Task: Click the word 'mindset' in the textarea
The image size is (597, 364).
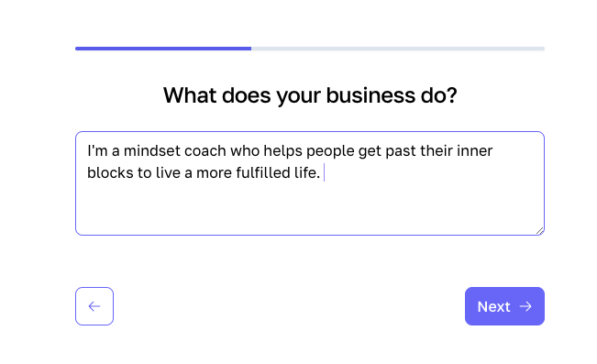Action: [x=152, y=150]
